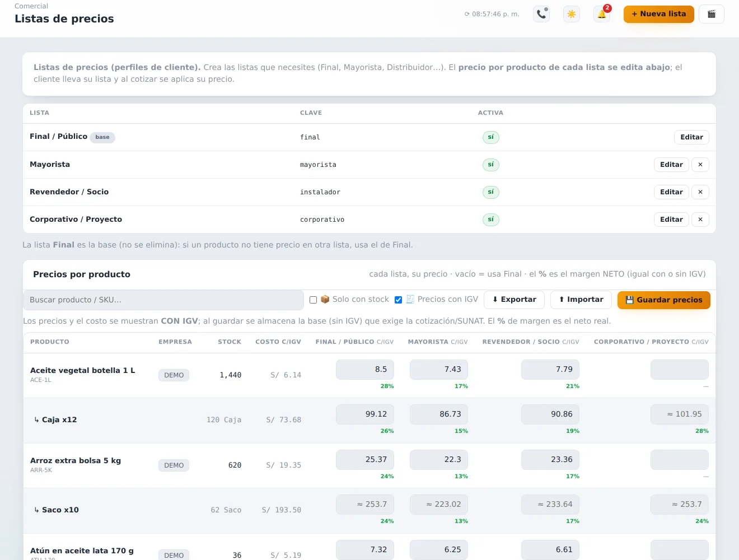739x560 pixels.
Task: Click the 'corporativo' key text
Action: click(x=322, y=220)
